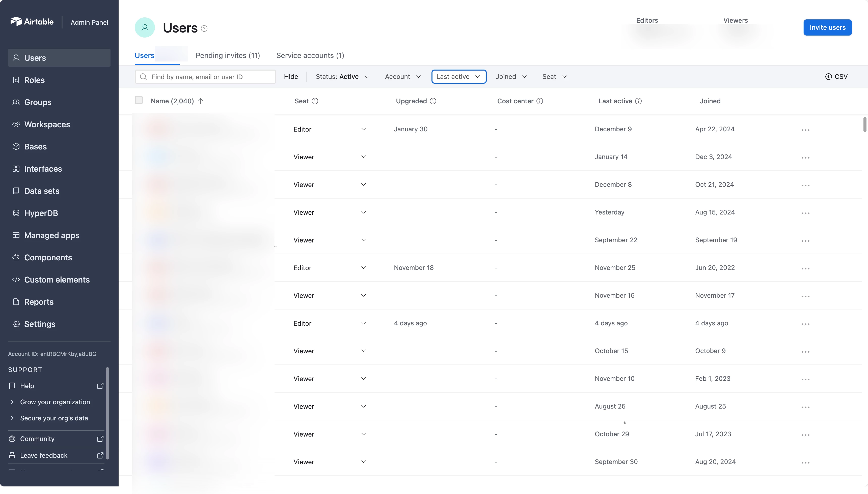Sort by Name column arrow
Viewport: 868px width, 494px height.
(200, 101)
